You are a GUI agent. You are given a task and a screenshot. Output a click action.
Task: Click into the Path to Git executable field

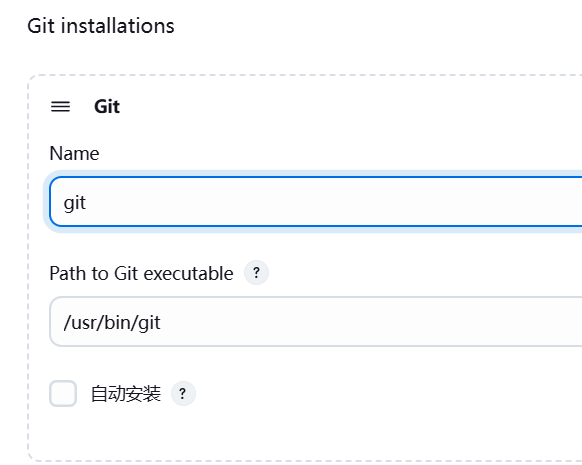point(315,322)
